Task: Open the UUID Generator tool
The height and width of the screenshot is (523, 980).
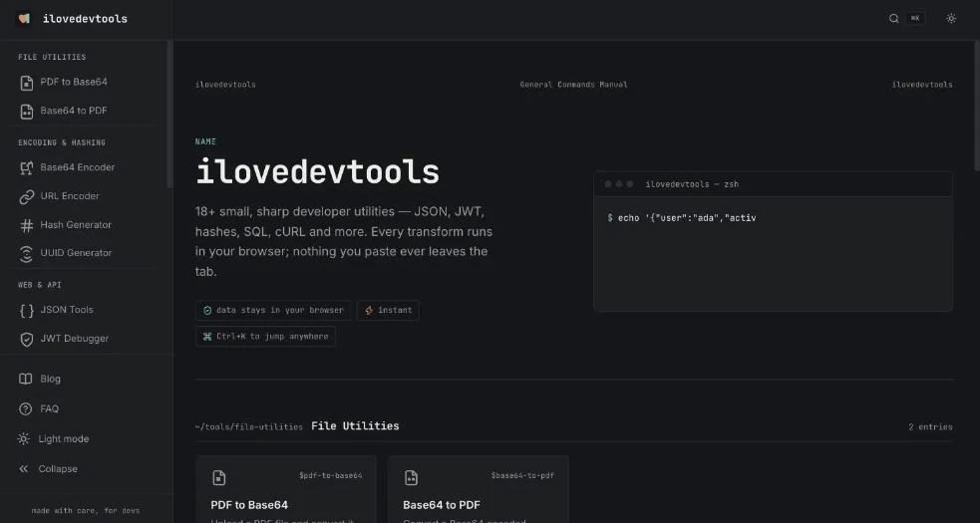Action: click(83, 253)
